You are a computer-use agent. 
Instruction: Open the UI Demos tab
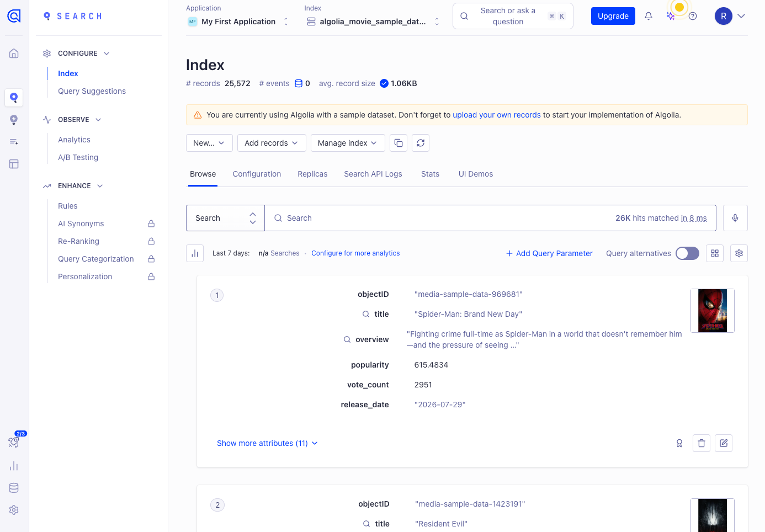pyautogui.click(x=476, y=174)
